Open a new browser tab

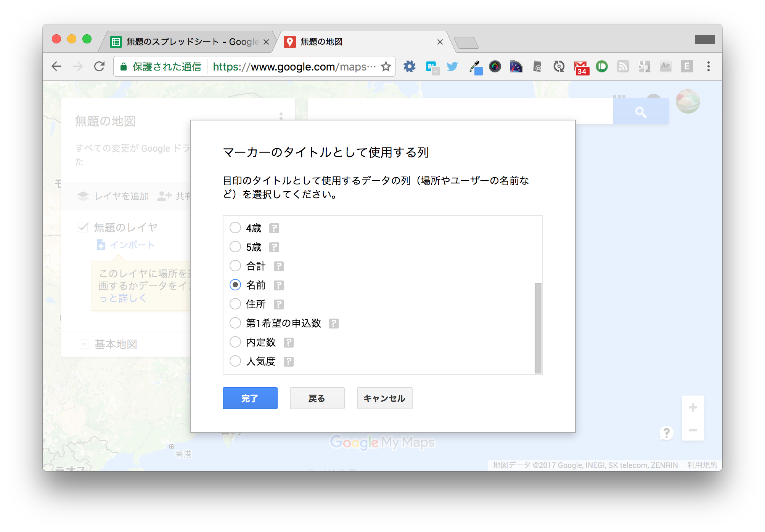coord(466,43)
